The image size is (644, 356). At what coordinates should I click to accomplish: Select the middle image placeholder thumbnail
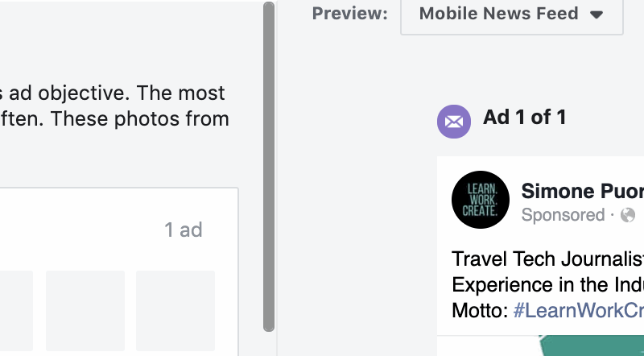(85, 310)
